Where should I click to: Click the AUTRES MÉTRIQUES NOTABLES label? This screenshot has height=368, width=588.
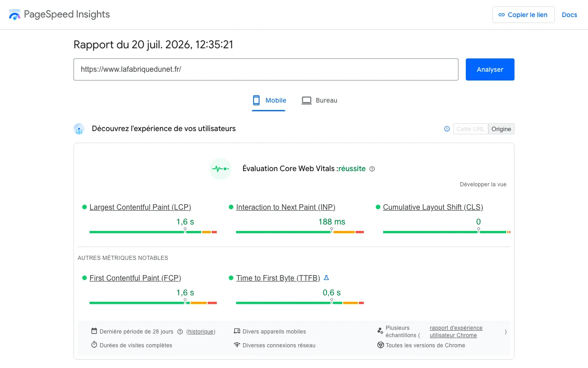(x=123, y=258)
